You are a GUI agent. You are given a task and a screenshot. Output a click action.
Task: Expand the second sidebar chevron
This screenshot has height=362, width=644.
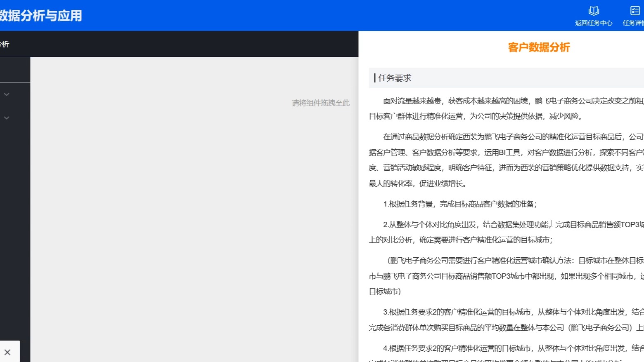click(7, 118)
